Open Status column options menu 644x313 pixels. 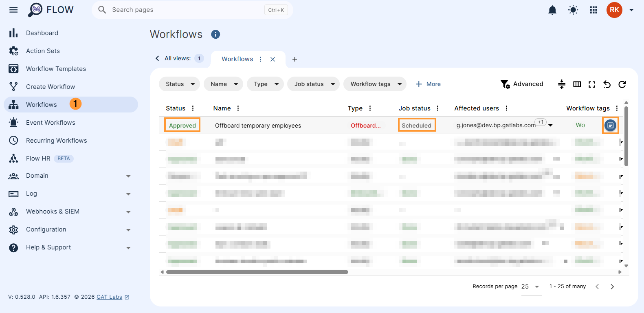[x=193, y=108]
